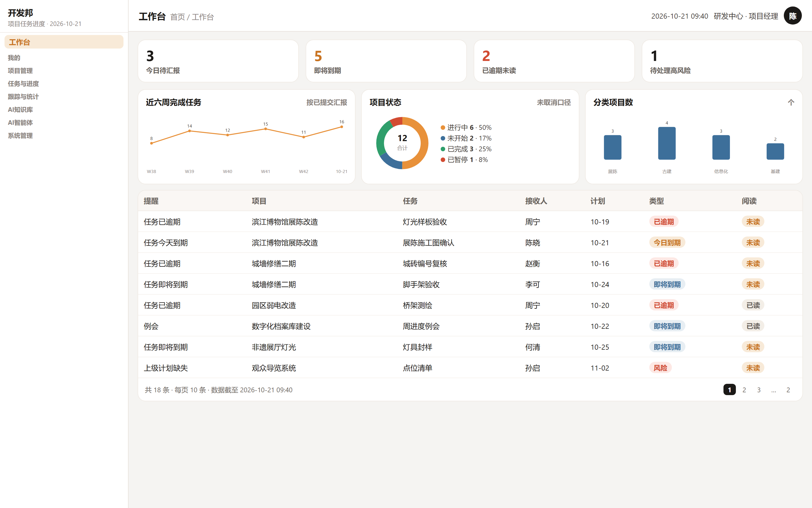Open the 工作台 sidebar menu item
The width and height of the screenshot is (812, 508).
coord(64,42)
